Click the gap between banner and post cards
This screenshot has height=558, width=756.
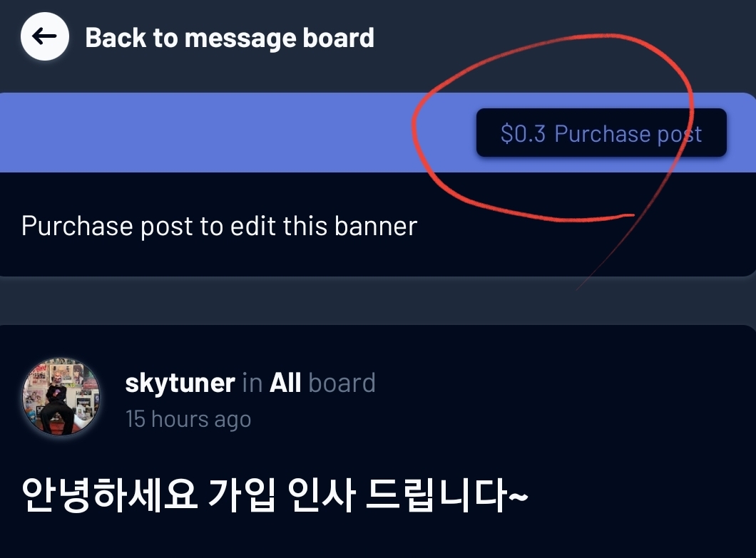(x=378, y=301)
